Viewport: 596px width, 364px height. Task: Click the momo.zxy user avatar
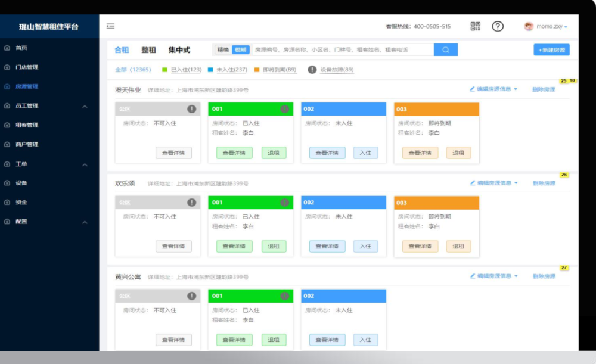point(529,26)
